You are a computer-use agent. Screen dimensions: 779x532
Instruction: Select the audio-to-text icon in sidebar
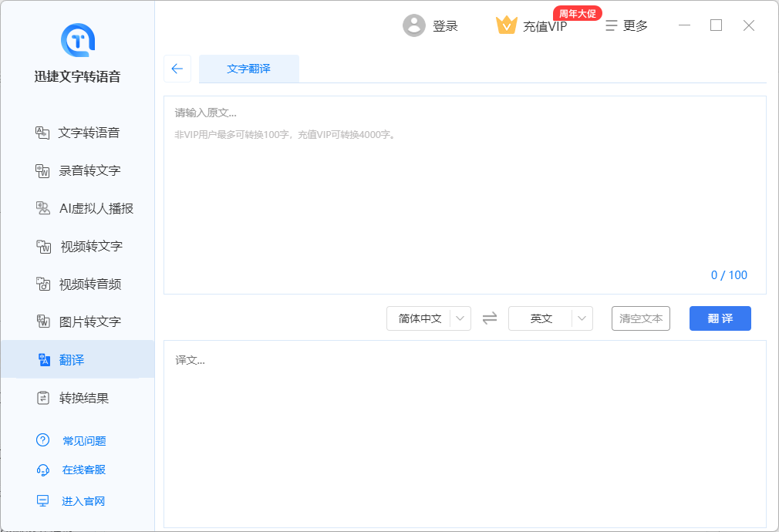(x=42, y=170)
